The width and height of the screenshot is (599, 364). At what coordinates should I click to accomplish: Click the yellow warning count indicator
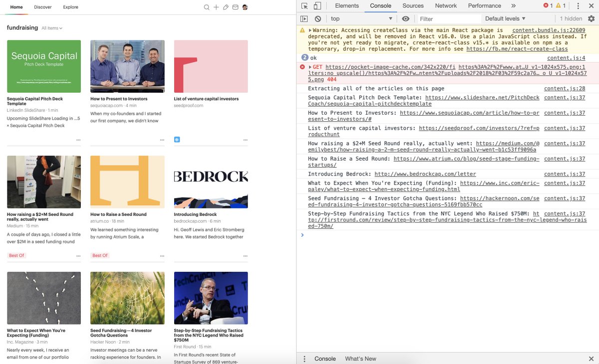pyautogui.click(x=561, y=6)
